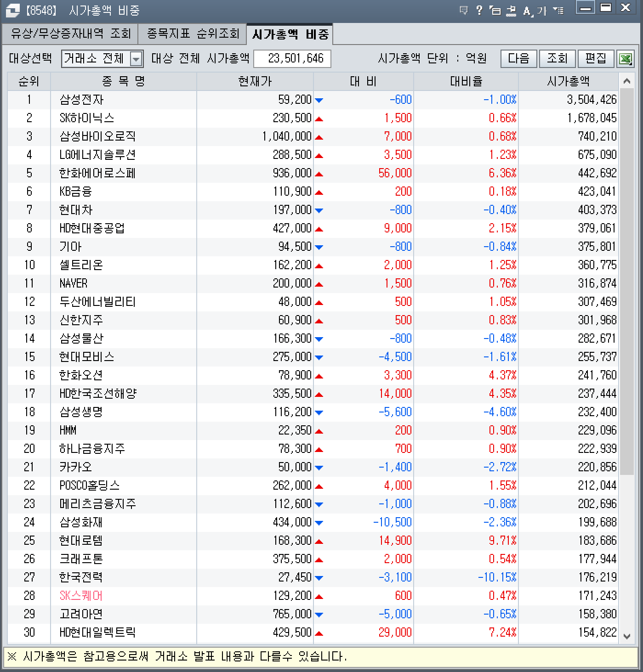Select the SK하이닉스 row name
643x672 pixels.
pyautogui.click(x=87, y=118)
